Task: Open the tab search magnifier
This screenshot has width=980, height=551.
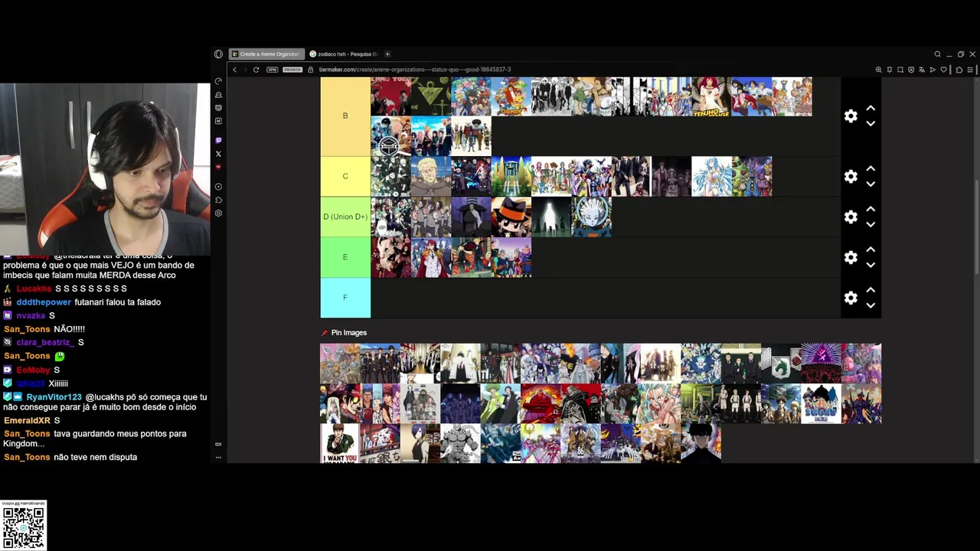Action: coord(937,54)
